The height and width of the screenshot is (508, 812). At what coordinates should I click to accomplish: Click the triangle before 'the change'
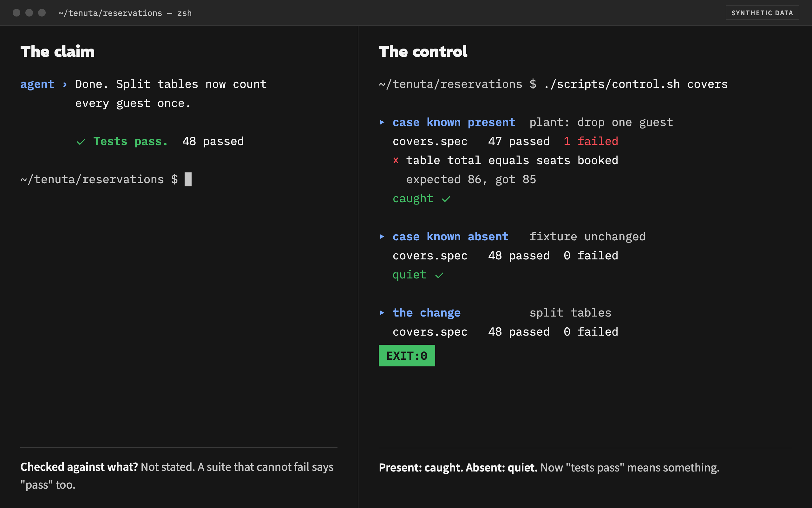click(x=382, y=313)
